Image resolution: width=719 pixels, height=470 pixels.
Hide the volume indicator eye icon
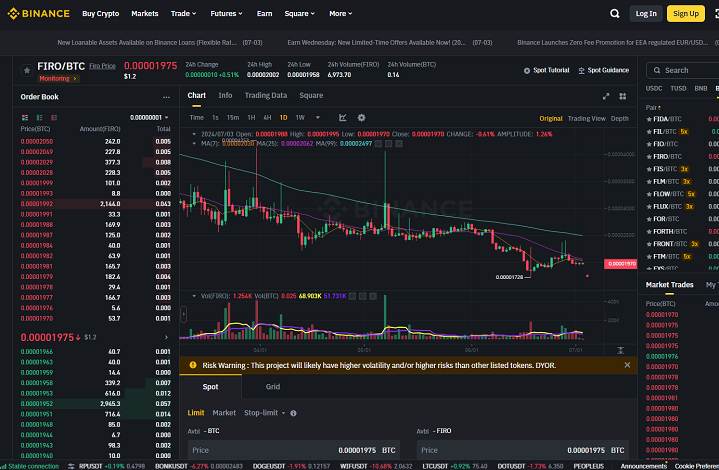pos(352,296)
